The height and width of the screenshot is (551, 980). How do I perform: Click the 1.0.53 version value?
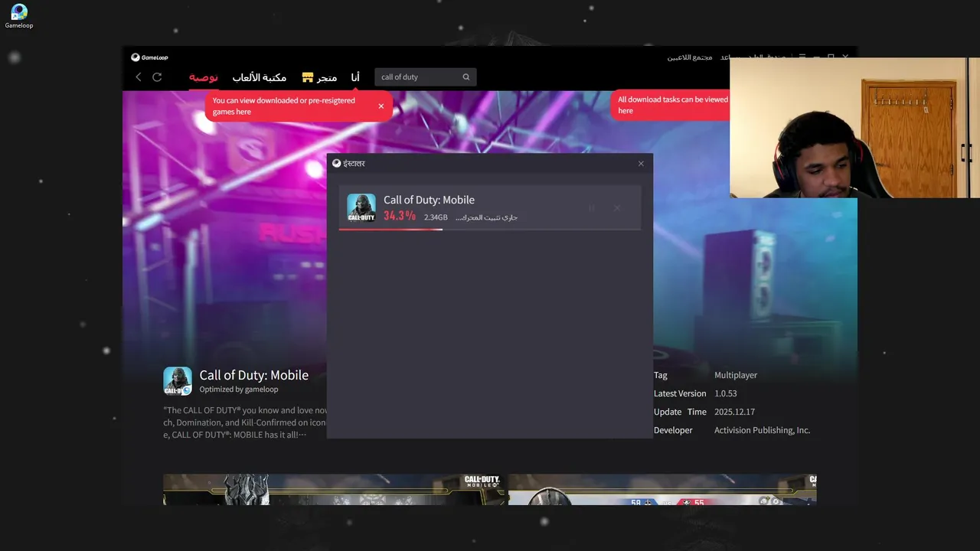[726, 393]
